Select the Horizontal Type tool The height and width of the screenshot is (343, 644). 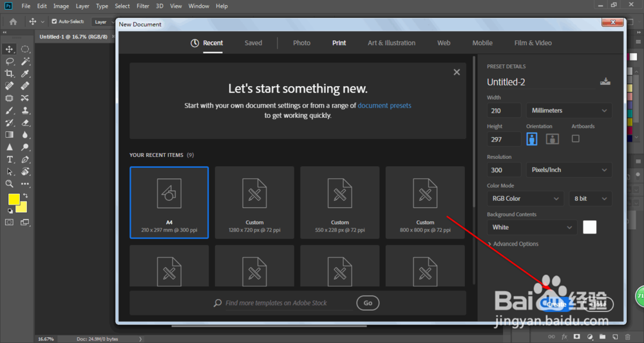point(9,159)
